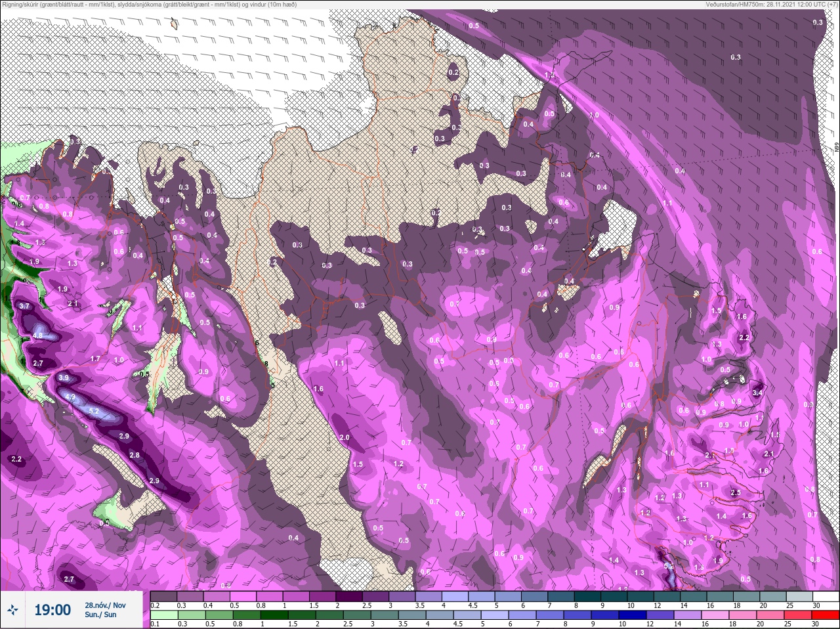Select the 19:00 forecast time label
This screenshot has width=840, height=629.
[52, 610]
